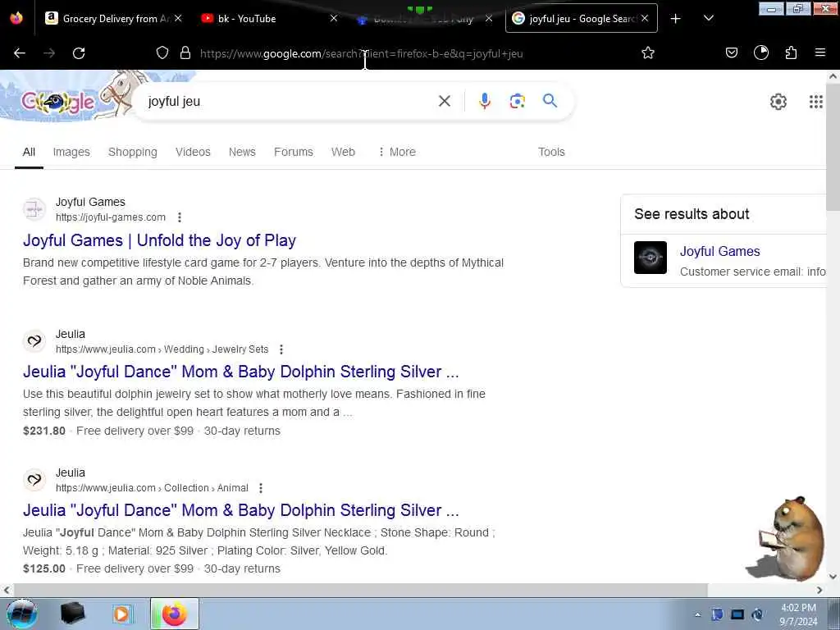Viewport: 840px width, 630px height.
Task: Start voice search with the microphone
Action: pos(485,101)
